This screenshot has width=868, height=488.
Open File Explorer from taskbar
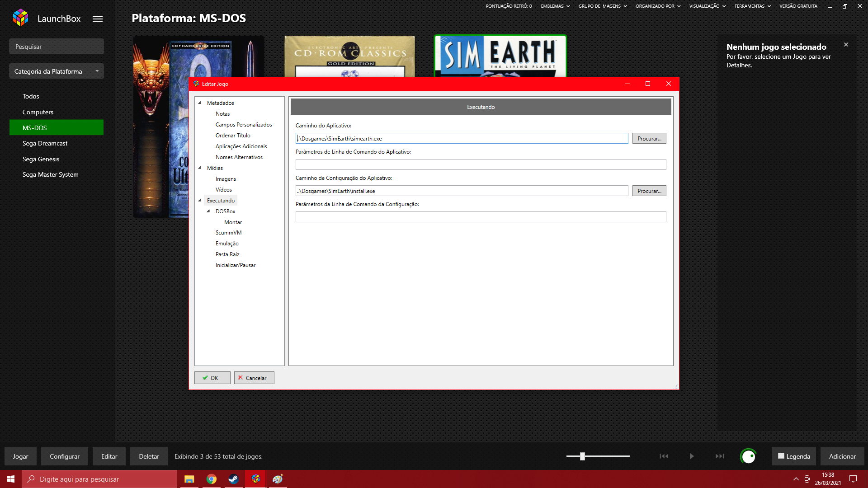click(189, 479)
